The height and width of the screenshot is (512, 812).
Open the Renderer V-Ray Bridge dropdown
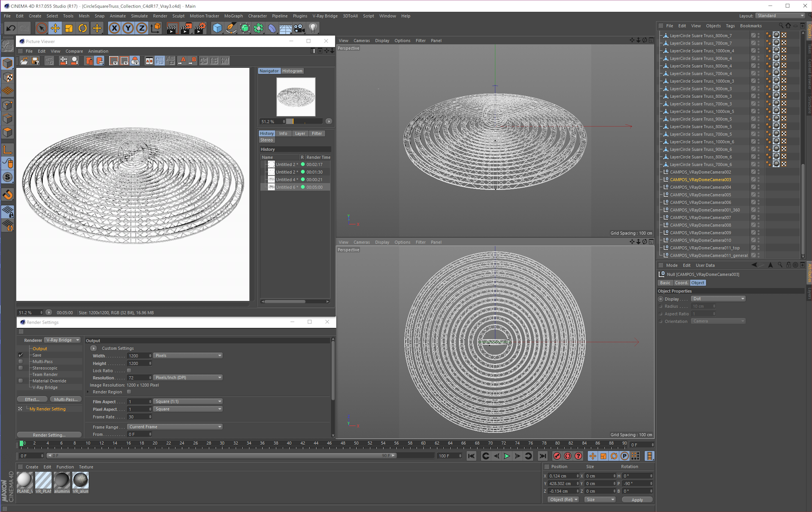point(63,340)
